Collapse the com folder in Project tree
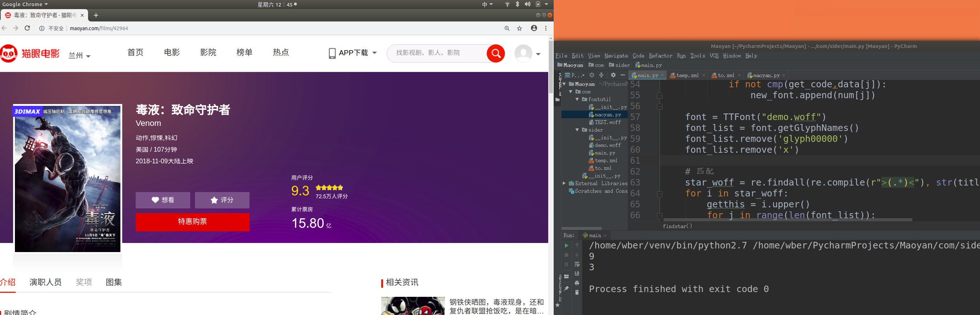This screenshot has height=315, width=980. (x=571, y=92)
